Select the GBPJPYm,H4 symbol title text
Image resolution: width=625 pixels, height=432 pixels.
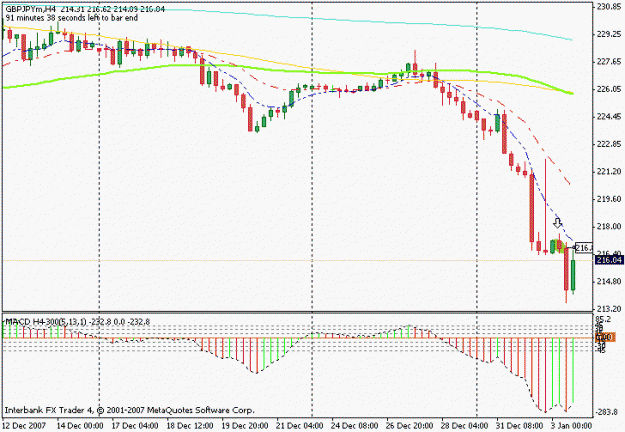31,9
